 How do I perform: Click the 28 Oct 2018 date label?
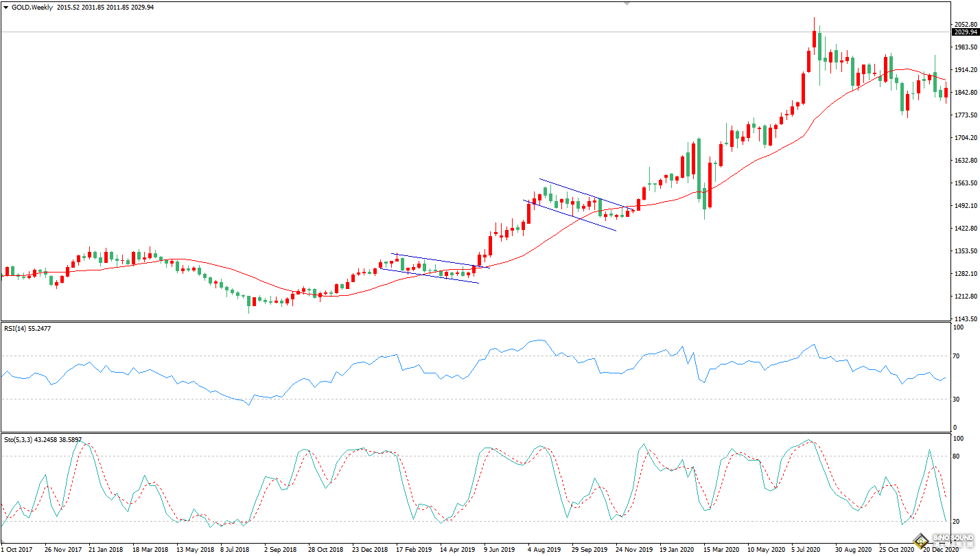click(x=326, y=550)
